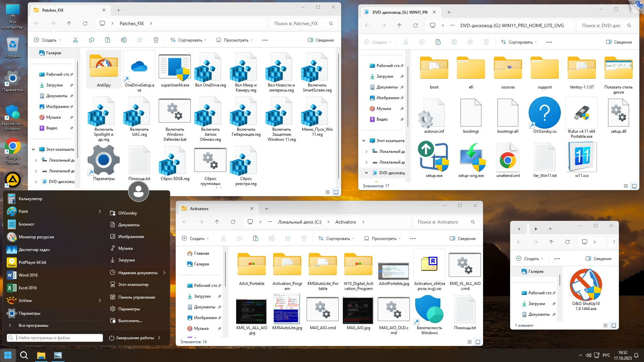This screenshot has width=644, height=362.
Task: Open Google Chrome desktop shortcut
Action: pyautogui.click(x=12, y=146)
